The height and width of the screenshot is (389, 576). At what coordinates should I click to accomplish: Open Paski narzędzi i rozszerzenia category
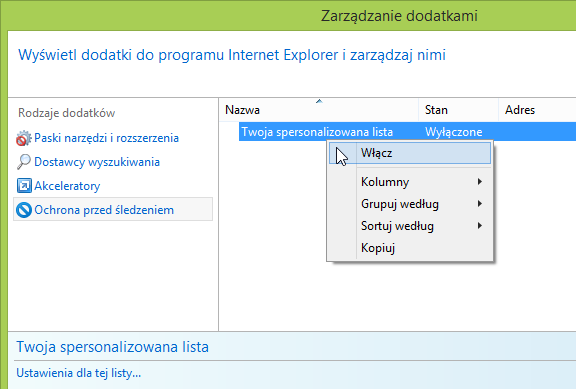(x=107, y=138)
